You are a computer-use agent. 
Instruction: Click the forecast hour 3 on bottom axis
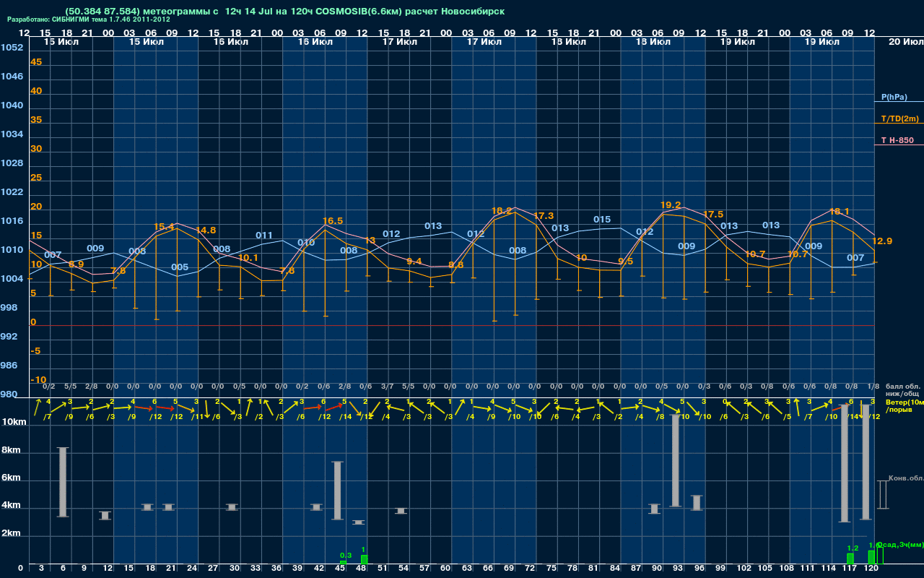coord(41,569)
